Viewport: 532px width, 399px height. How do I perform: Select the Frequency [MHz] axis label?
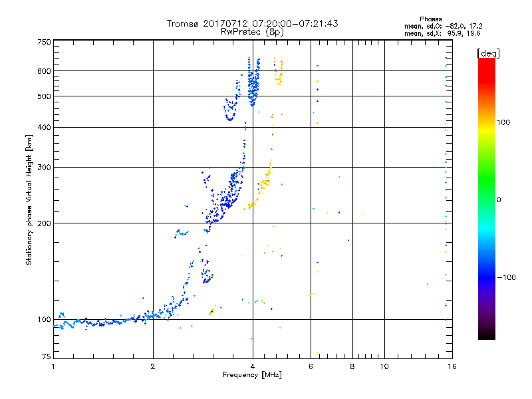[252, 376]
